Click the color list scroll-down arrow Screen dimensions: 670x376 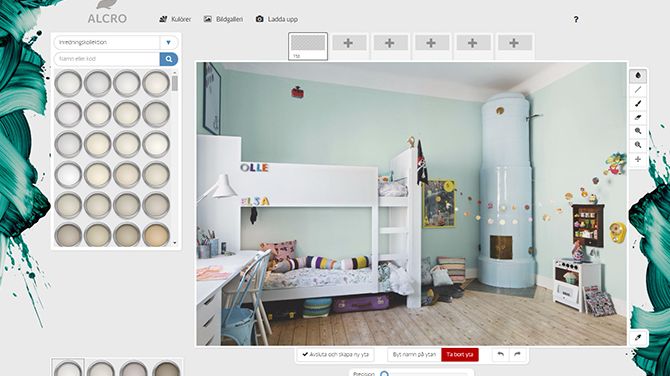tap(175, 243)
